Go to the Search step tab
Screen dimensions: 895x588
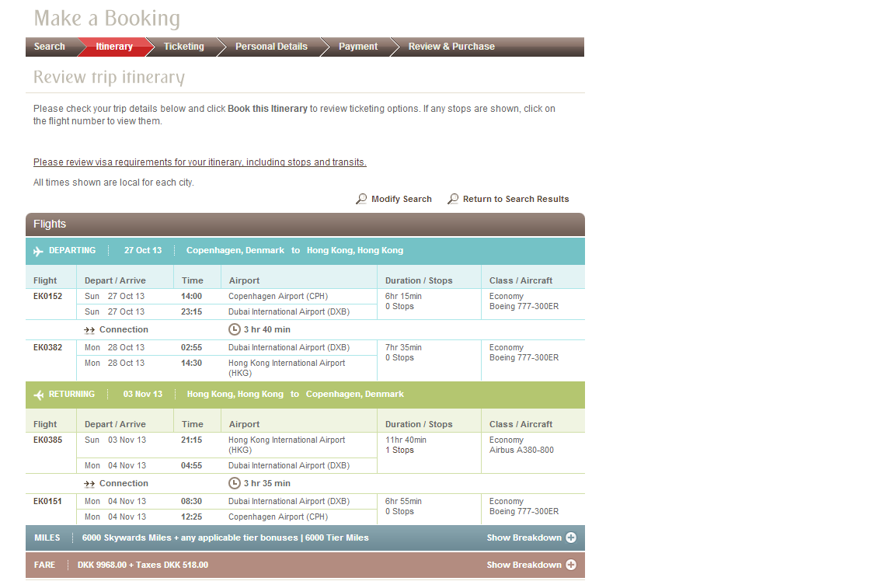click(50, 47)
